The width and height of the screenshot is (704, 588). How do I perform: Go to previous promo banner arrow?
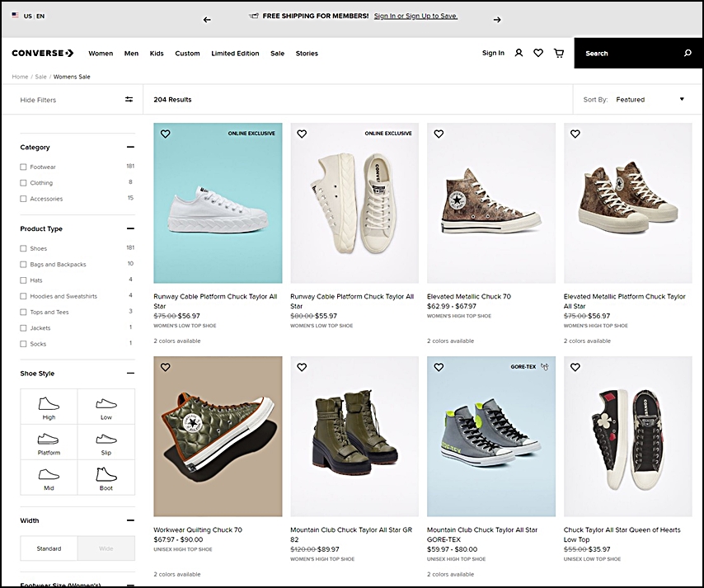pyautogui.click(x=207, y=20)
